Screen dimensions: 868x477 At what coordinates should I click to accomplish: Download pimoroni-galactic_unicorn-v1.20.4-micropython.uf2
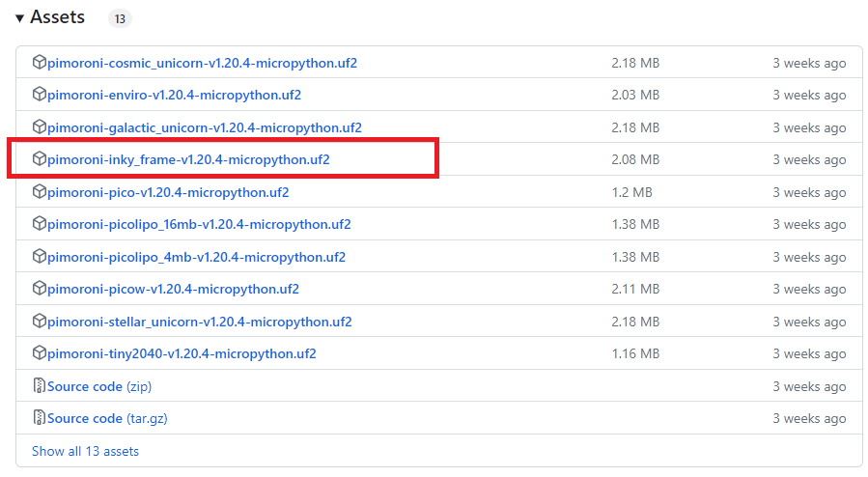coord(205,127)
